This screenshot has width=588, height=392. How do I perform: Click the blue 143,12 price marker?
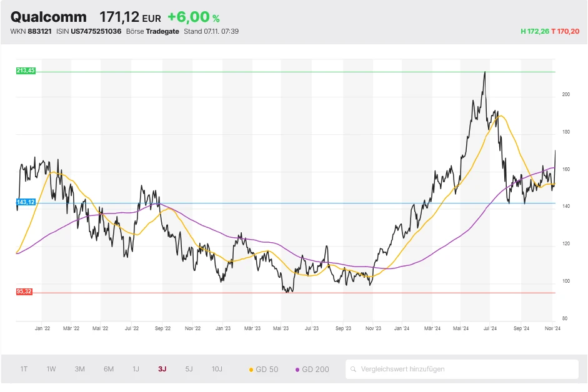click(26, 202)
